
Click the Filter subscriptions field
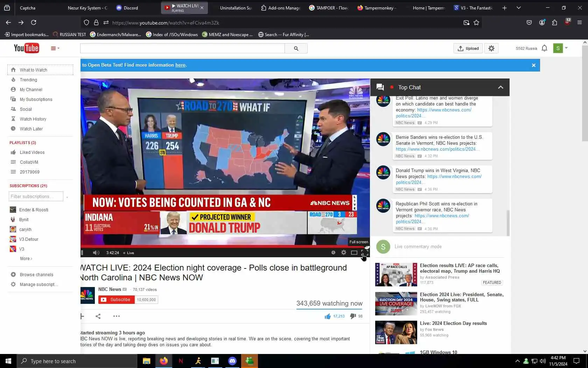coord(36,196)
